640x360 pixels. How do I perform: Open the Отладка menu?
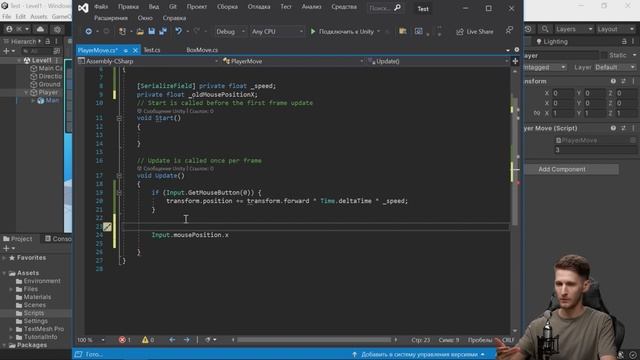click(x=259, y=7)
